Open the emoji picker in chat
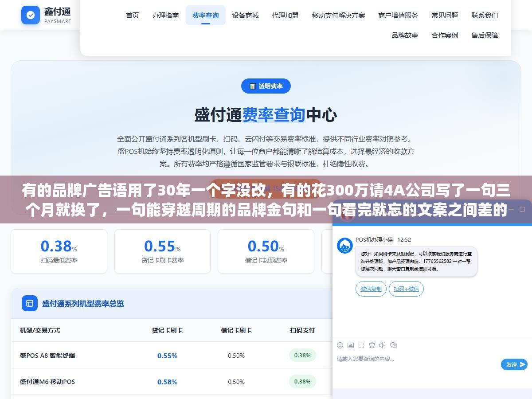 (340, 345)
